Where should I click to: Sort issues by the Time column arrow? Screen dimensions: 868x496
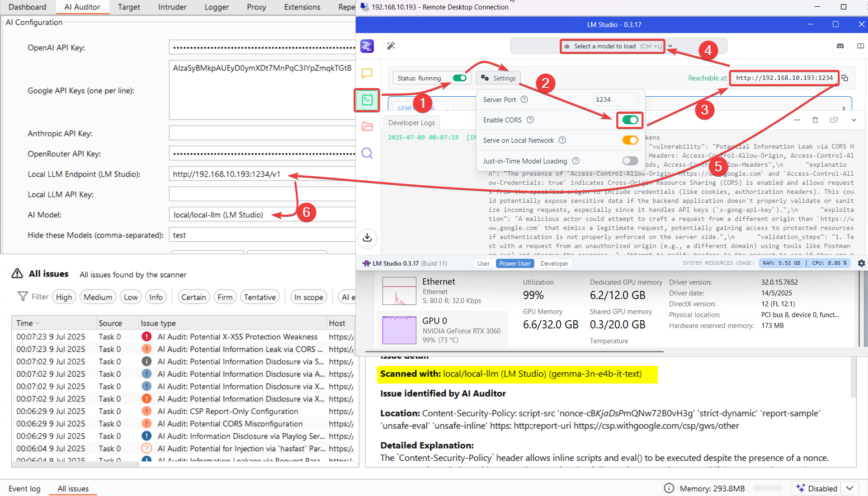tap(38, 323)
